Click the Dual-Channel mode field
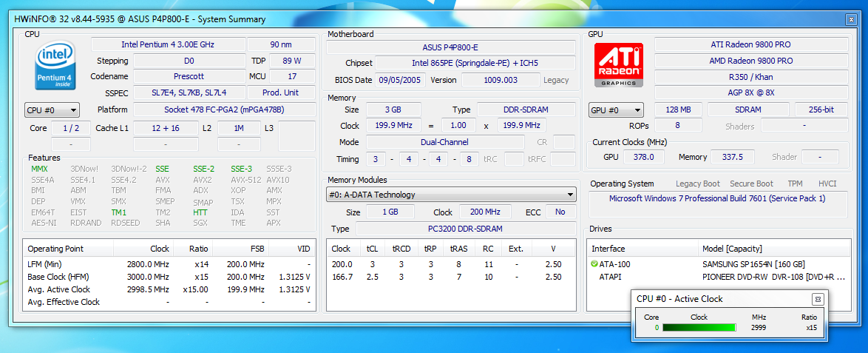 [445, 142]
